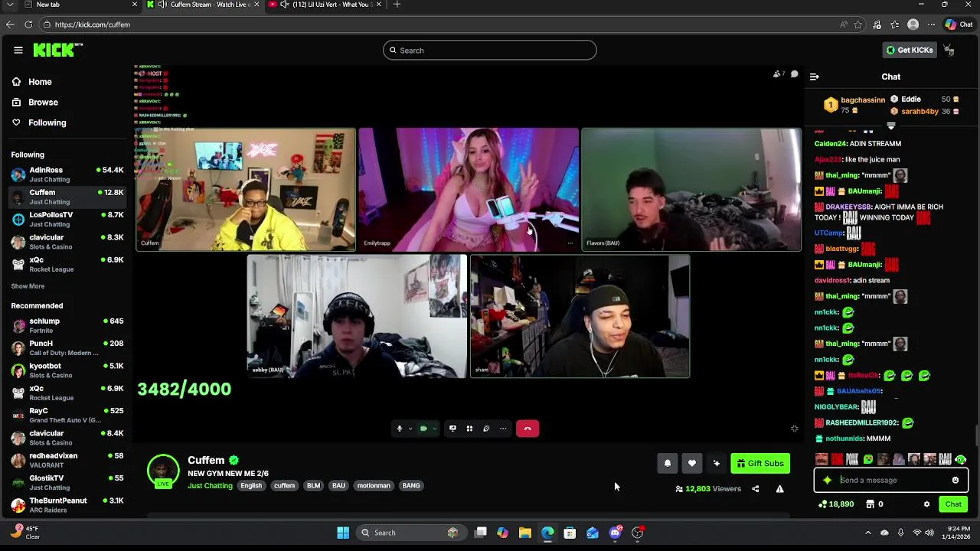980x551 pixels.
Task: Switch to the Lil Uzi Vert YouTube tab
Action: [x=325, y=5]
